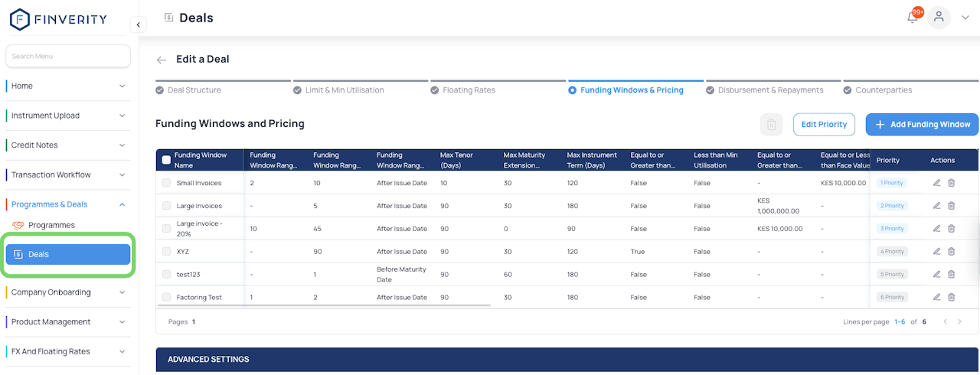Click pencil icon for XYZ funding window
Screen dimensions: 980x375
click(936, 251)
